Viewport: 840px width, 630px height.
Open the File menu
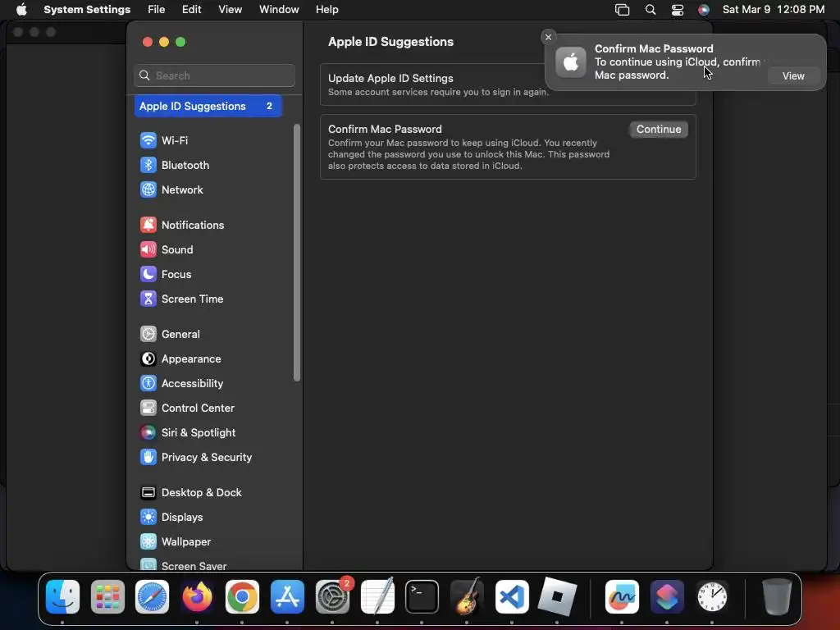157,10
